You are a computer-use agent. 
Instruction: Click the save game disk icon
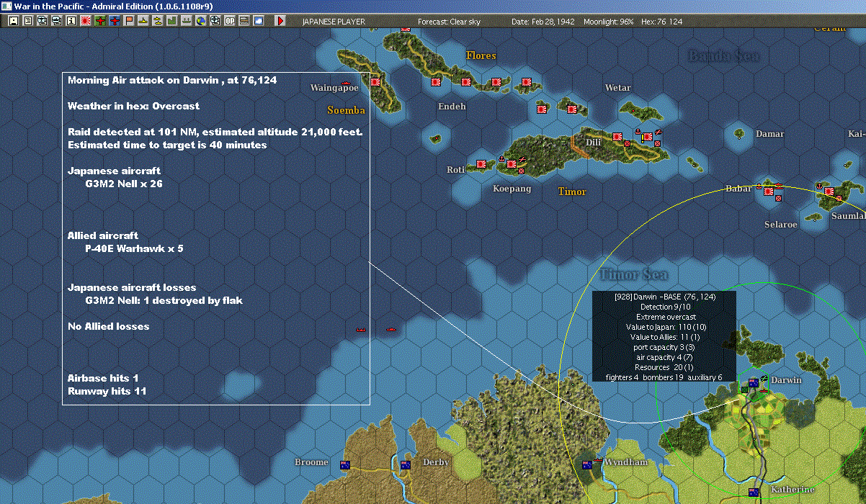click(x=14, y=21)
